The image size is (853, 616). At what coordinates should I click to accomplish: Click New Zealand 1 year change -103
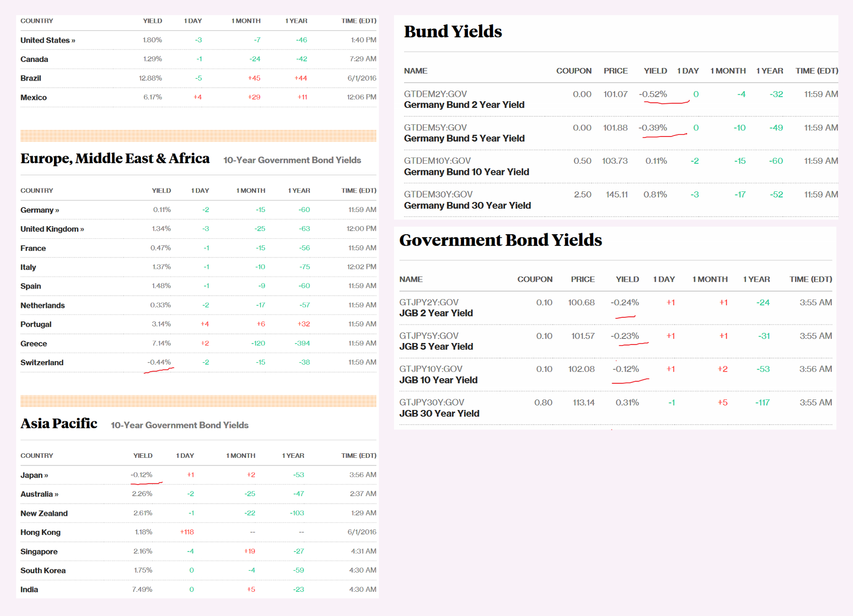coord(297,513)
